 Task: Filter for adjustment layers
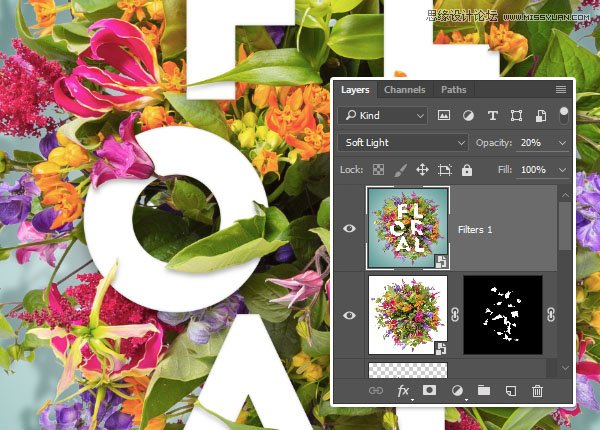[468, 116]
